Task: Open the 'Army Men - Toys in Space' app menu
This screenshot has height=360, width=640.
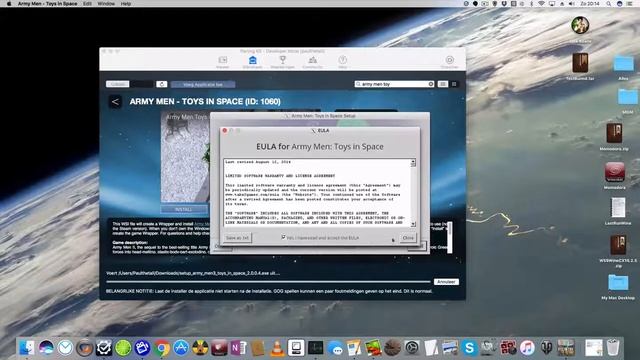Action: coord(47,3)
